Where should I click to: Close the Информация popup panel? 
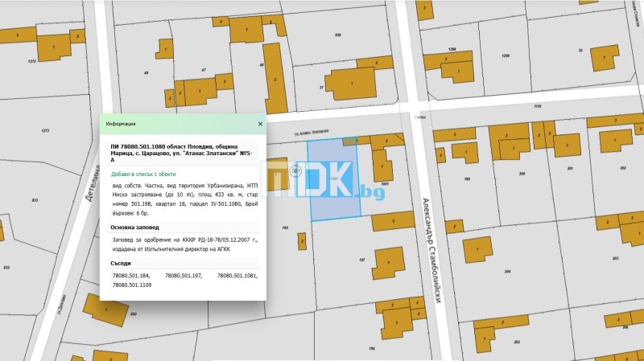(259, 124)
